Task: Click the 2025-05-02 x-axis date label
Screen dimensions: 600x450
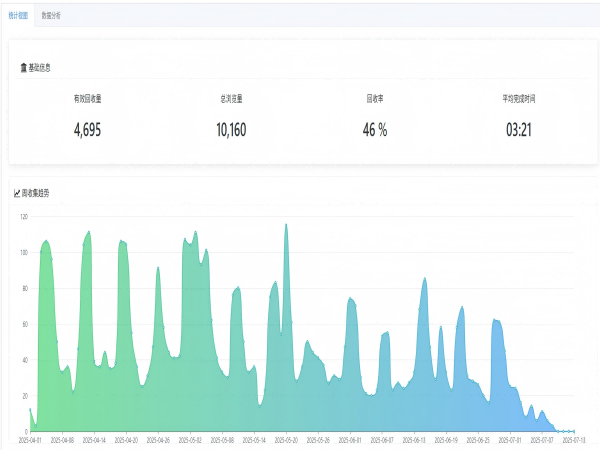Action: coord(190,439)
